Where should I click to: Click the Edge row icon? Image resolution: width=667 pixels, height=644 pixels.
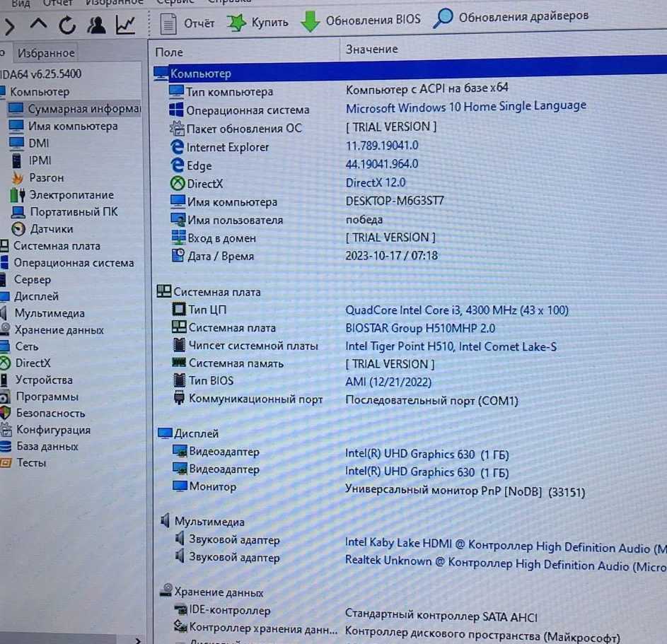[177, 165]
